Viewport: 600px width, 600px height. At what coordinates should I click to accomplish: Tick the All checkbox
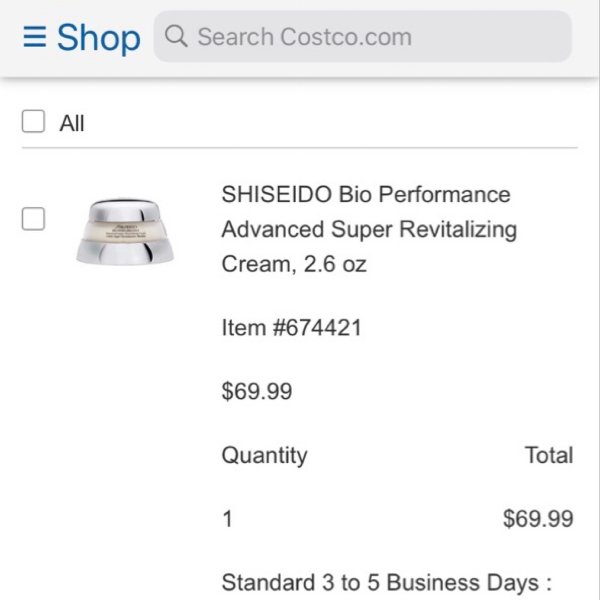coord(33,121)
